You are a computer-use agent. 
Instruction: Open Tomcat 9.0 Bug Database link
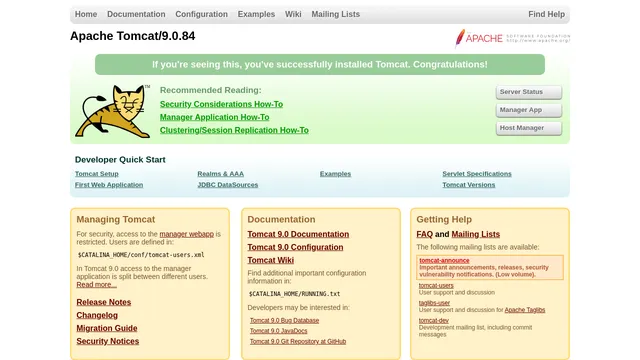coord(284,320)
